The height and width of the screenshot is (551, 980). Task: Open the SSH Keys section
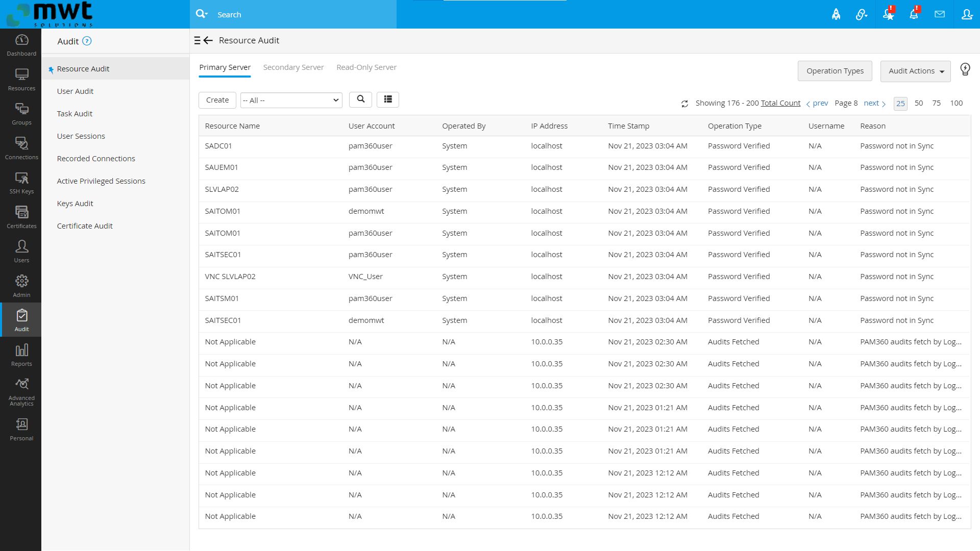pyautogui.click(x=21, y=183)
